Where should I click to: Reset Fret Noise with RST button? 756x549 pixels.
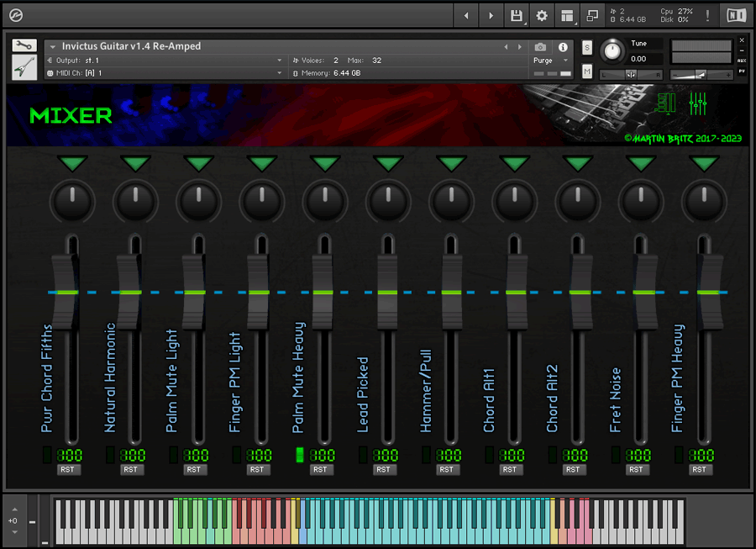coord(636,469)
